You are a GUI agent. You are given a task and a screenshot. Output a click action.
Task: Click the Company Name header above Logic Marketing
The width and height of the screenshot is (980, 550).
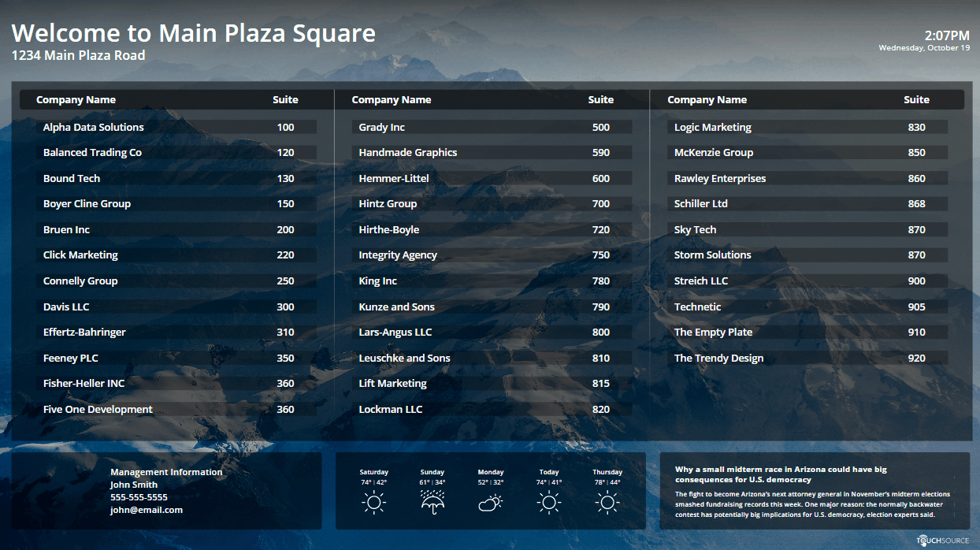pos(707,99)
